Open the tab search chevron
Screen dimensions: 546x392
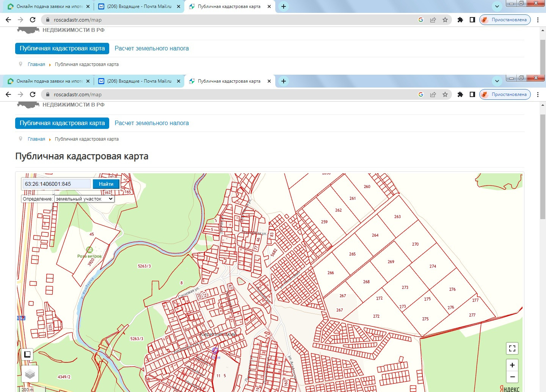pyautogui.click(x=497, y=81)
